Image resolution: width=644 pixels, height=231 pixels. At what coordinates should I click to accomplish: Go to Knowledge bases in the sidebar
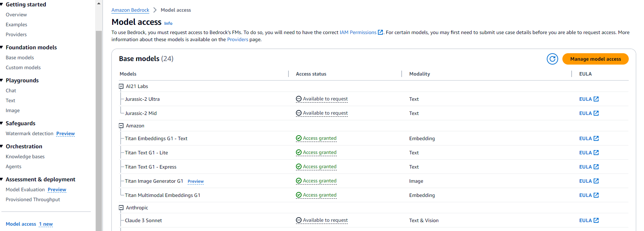coord(25,156)
